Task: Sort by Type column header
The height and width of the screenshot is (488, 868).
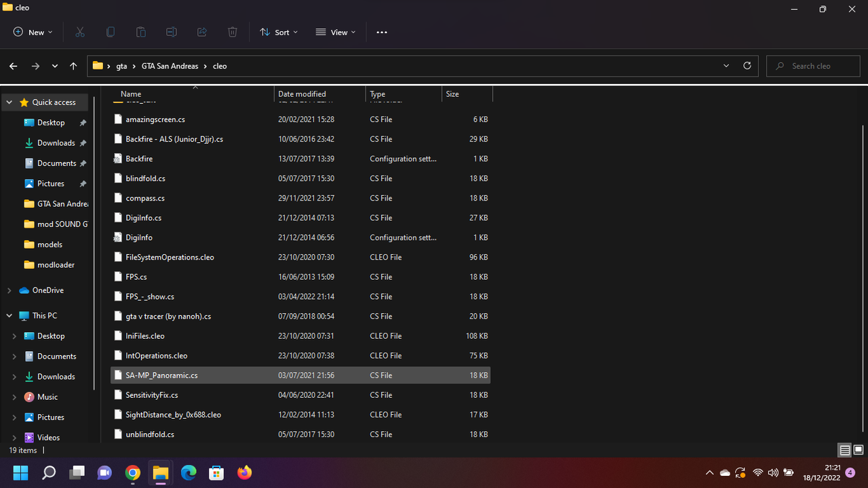Action: (x=403, y=94)
